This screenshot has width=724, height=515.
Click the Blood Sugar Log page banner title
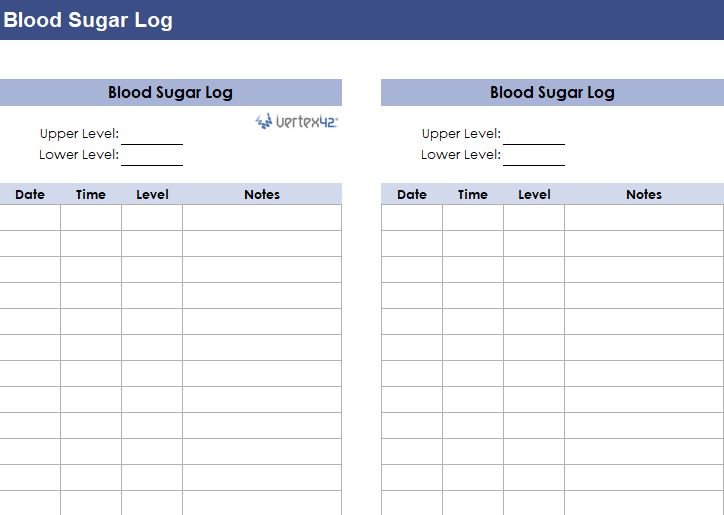[x=88, y=20]
